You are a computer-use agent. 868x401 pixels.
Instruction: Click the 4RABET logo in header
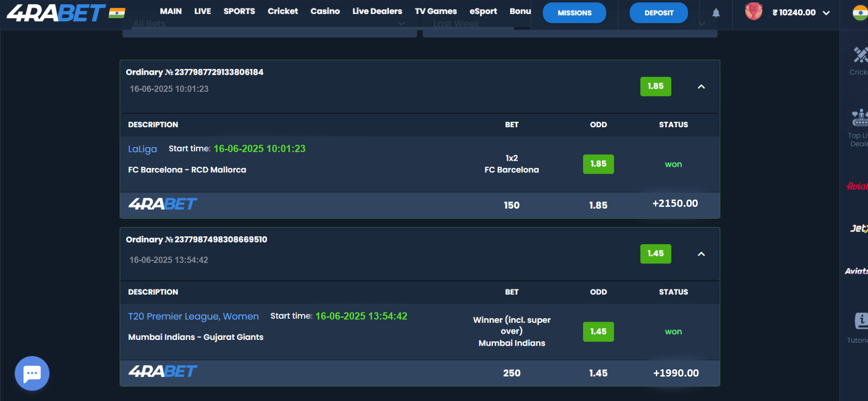click(x=56, y=13)
